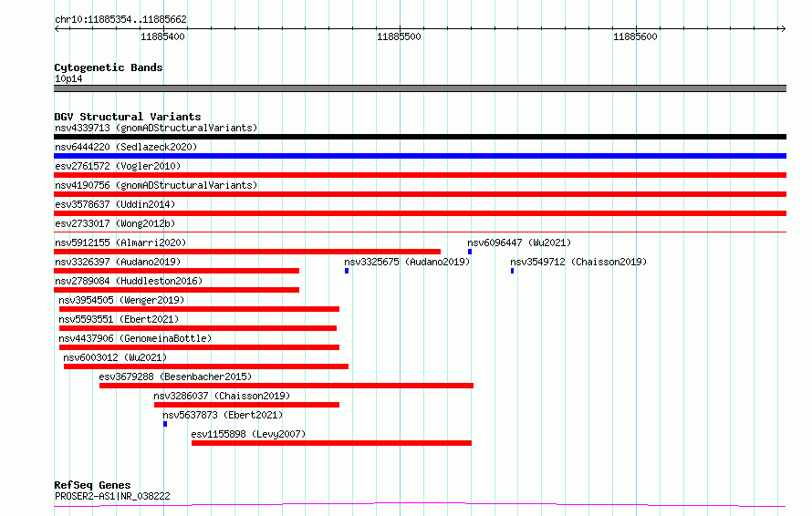Click the Cytogenetic Bands track title
Image resolution: width=812 pixels, height=516 pixels.
pyautogui.click(x=109, y=67)
